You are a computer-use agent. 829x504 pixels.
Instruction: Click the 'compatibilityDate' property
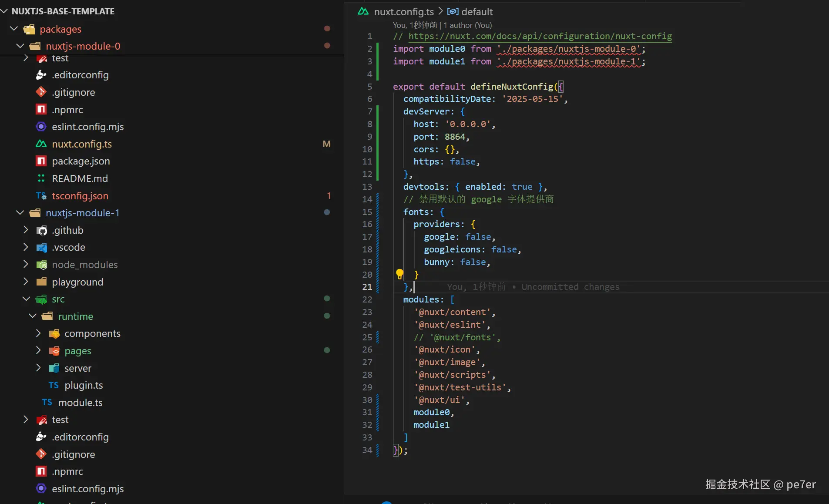click(447, 99)
